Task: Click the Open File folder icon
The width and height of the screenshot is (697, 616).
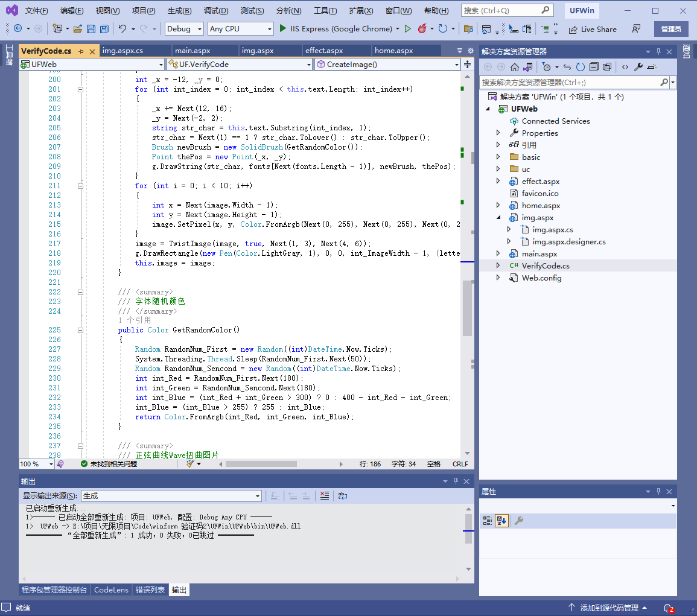Action: [78, 29]
